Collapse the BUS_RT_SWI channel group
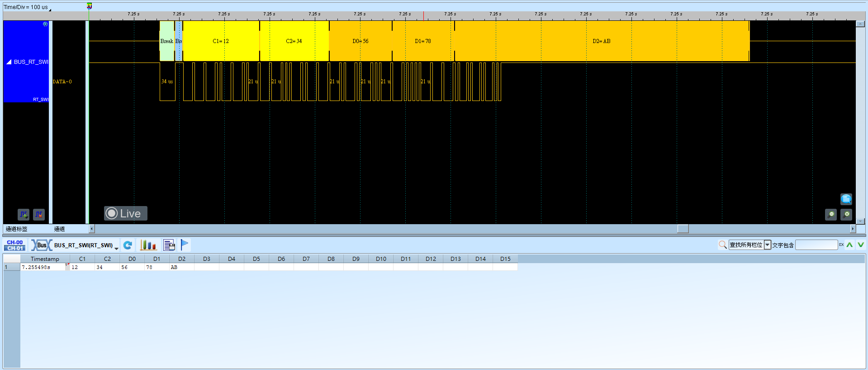The height and width of the screenshot is (370, 868). coord(9,62)
